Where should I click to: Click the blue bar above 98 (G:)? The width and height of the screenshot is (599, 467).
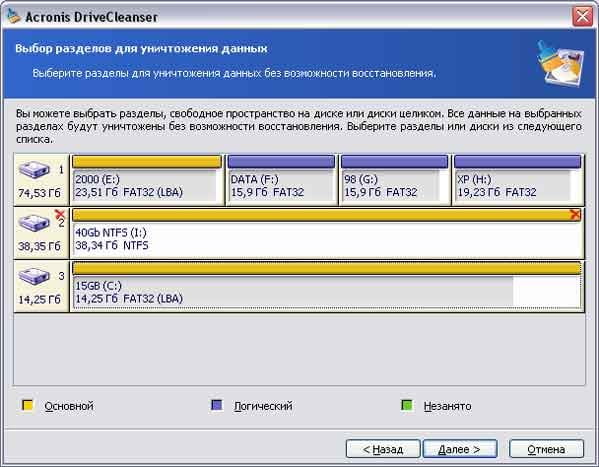(394, 162)
